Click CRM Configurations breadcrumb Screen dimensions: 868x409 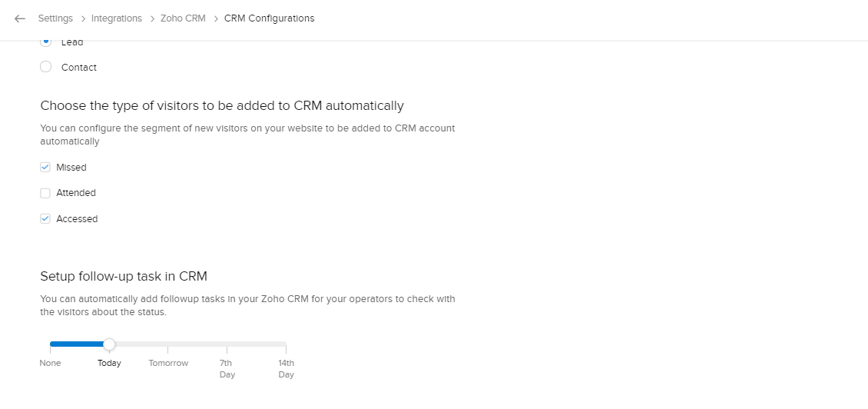click(269, 18)
